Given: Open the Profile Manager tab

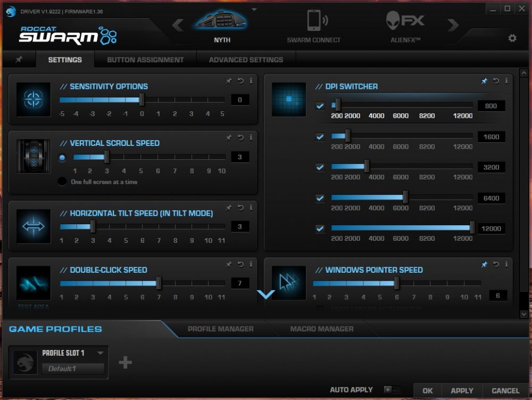Looking at the screenshot, I should tap(221, 329).
